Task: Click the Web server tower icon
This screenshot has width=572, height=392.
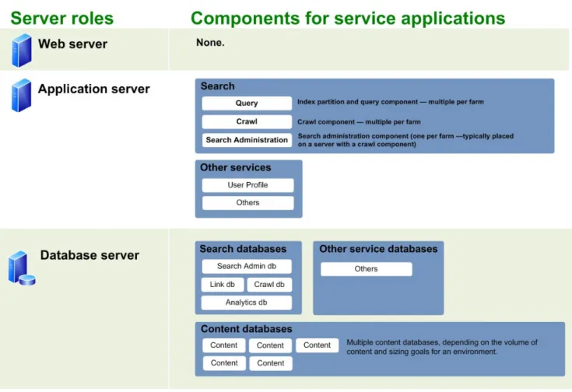Action: coord(22,51)
